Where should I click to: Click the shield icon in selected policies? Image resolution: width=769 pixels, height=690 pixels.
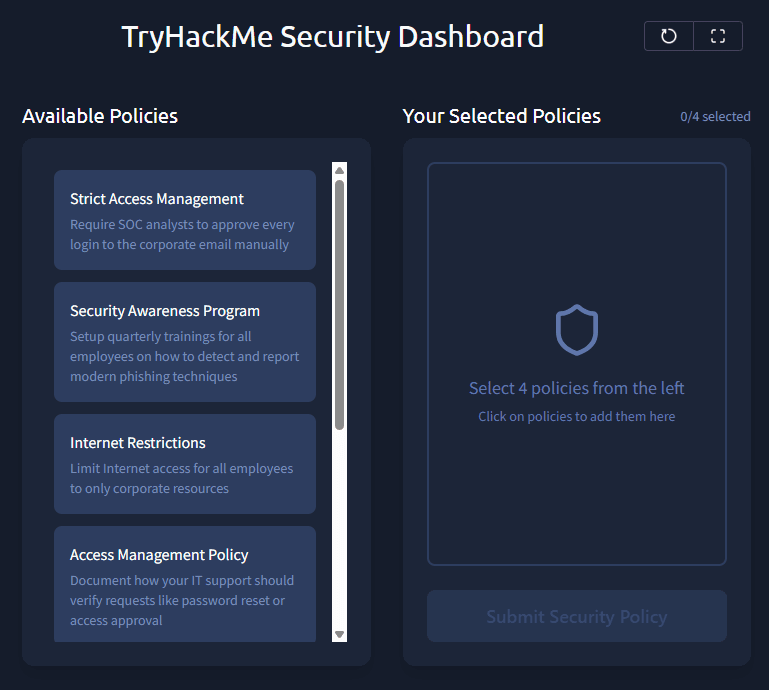click(576, 330)
